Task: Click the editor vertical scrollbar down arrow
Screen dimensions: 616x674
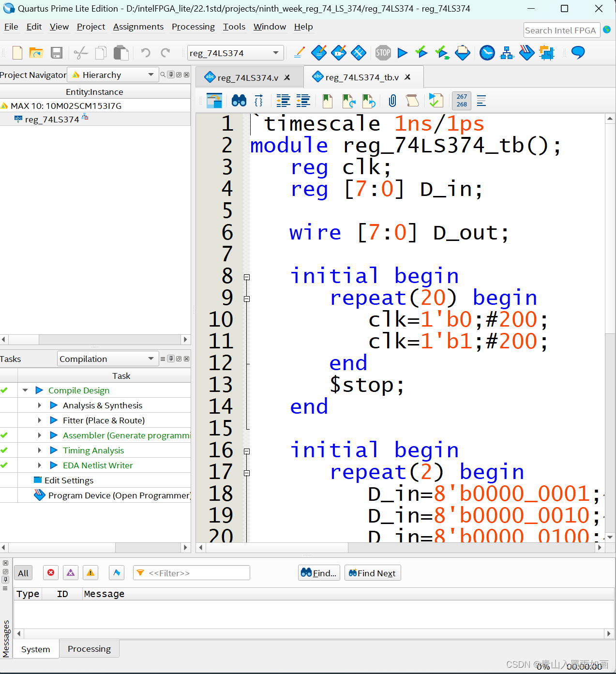Action: point(610,537)
